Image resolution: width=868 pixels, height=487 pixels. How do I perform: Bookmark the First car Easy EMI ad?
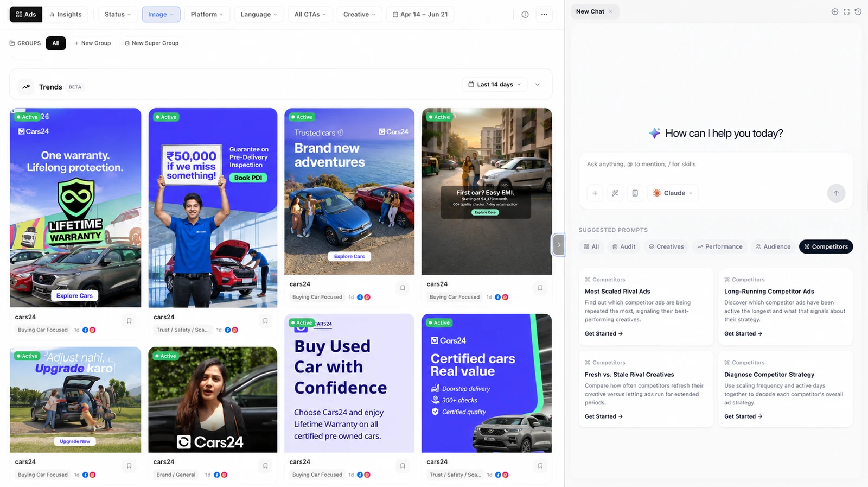pos(540,288)
